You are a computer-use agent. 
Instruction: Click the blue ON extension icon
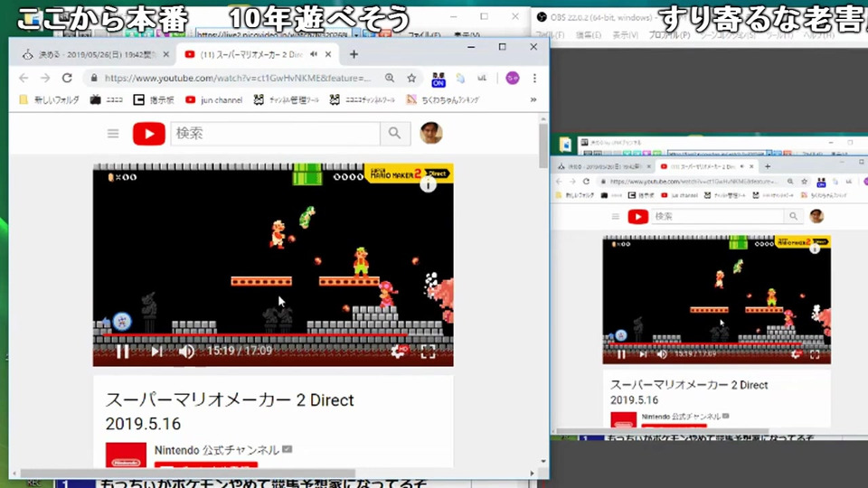click(439, 80)
